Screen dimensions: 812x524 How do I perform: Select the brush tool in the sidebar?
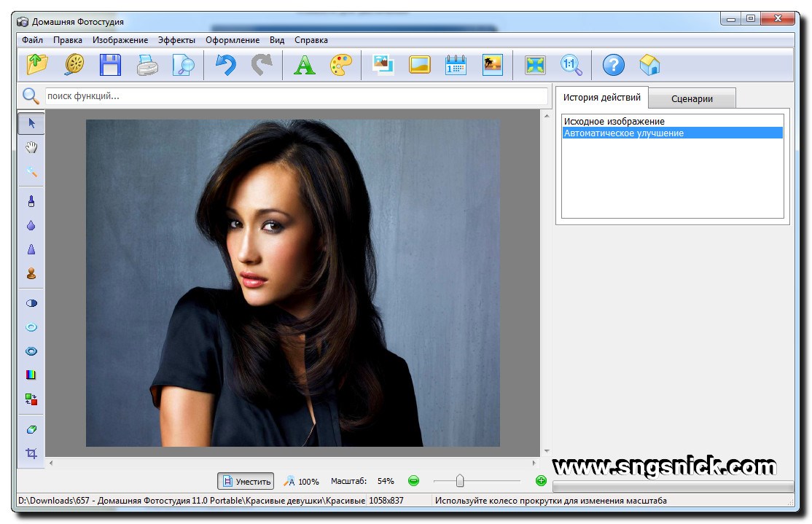point(31,201)
